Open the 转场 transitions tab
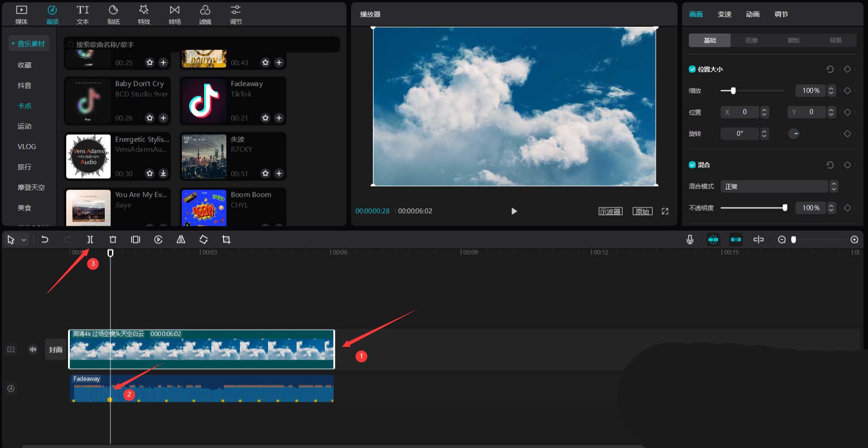Image resolution: width=868 pixels, height=448 pixels. pos(175,15)
